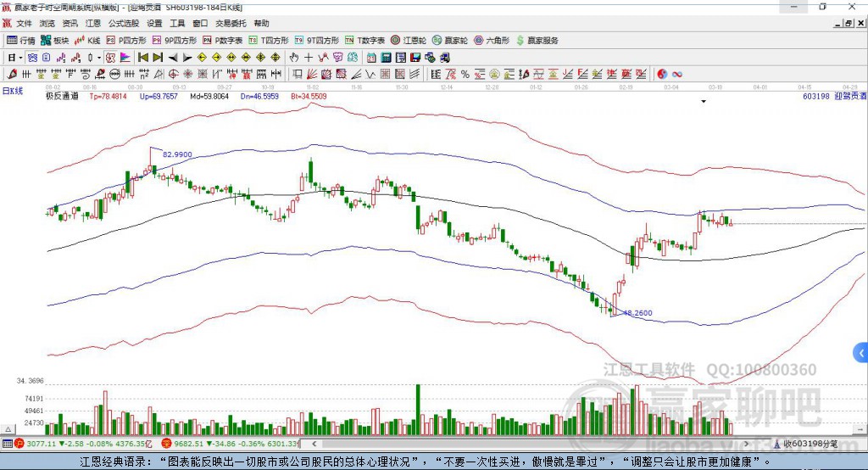Screen dimensions: 868x470
Task: Click the 82.9900 high price marker
Action: (177, 154)
